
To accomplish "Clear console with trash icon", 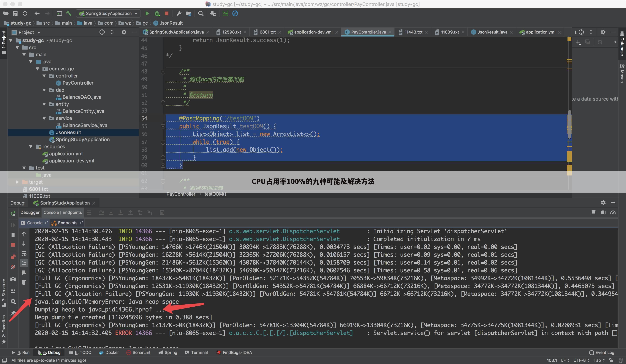I will (x=24, y=282).
